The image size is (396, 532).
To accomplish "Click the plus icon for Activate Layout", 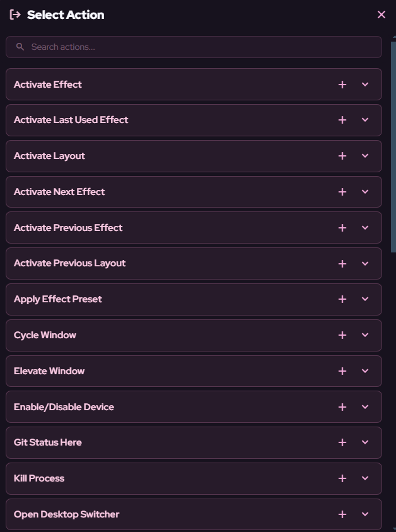I will [342, 156].
